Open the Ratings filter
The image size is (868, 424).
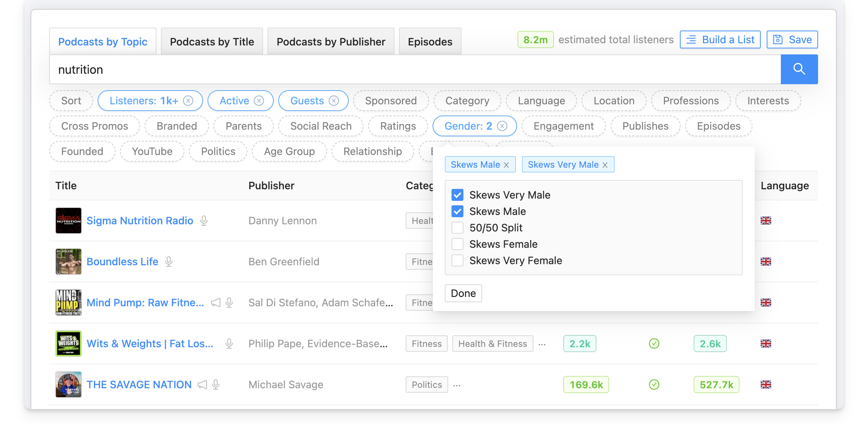398,126
